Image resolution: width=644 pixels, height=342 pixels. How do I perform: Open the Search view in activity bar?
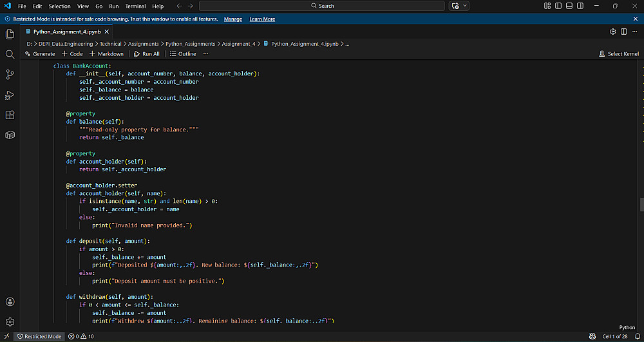pos(10,54)
